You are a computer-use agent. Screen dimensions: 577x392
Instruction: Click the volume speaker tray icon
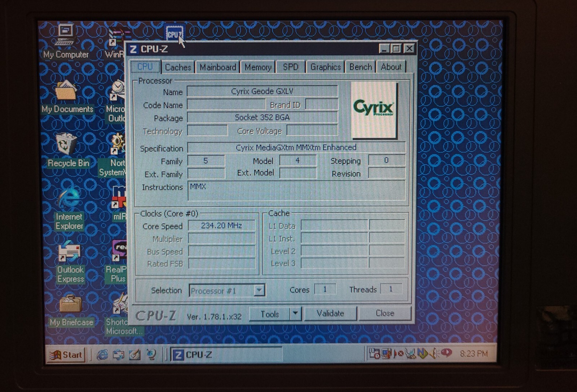point(435,354)
